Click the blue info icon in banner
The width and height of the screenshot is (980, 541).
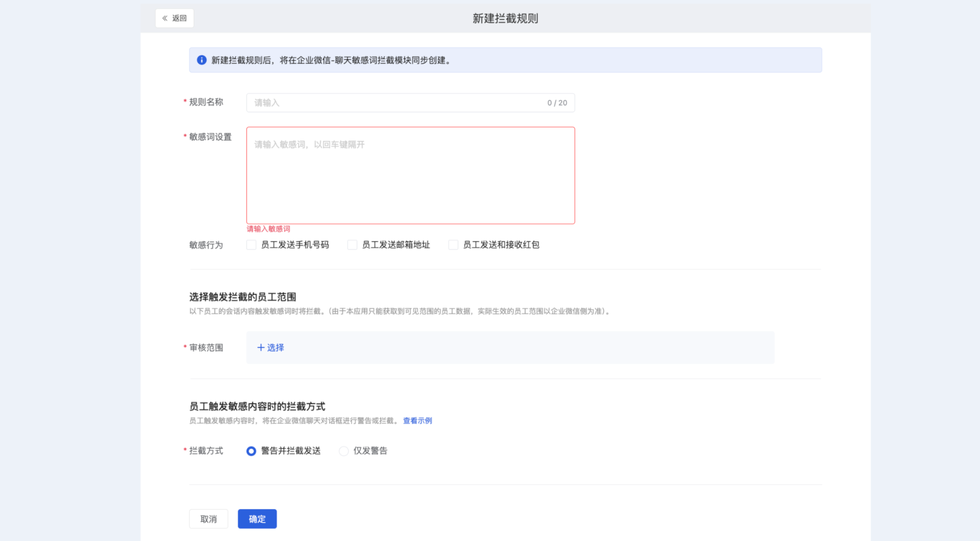coord(201,60)
